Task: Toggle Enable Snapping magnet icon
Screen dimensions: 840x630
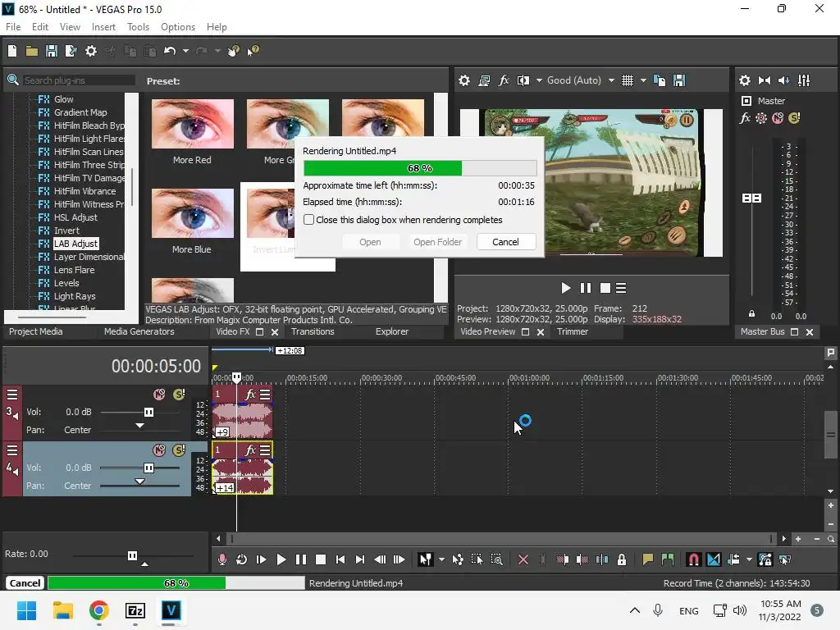Action: pos(694,559)
